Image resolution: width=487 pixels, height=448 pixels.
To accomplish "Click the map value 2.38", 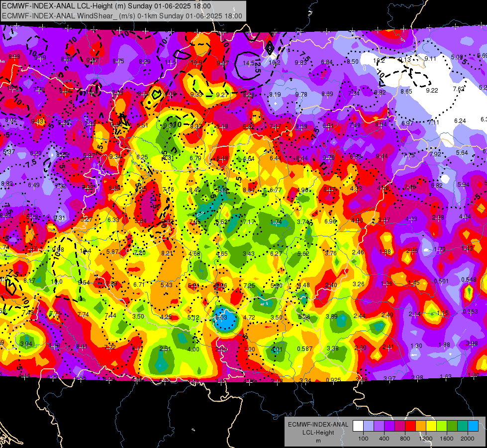I will click(x=438, y=218).
